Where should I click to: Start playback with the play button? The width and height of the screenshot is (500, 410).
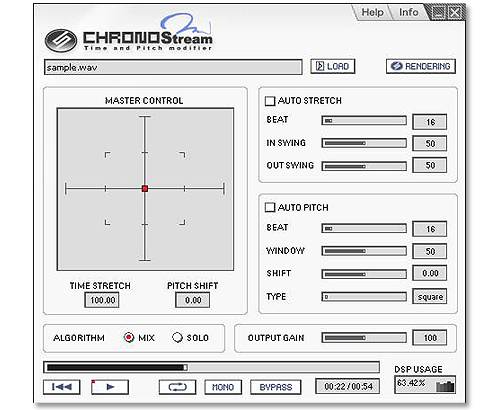[x=110, y=387]
